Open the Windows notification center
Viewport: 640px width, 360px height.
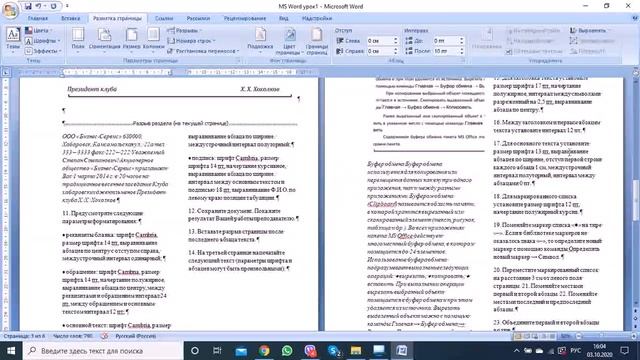point(624,351)
